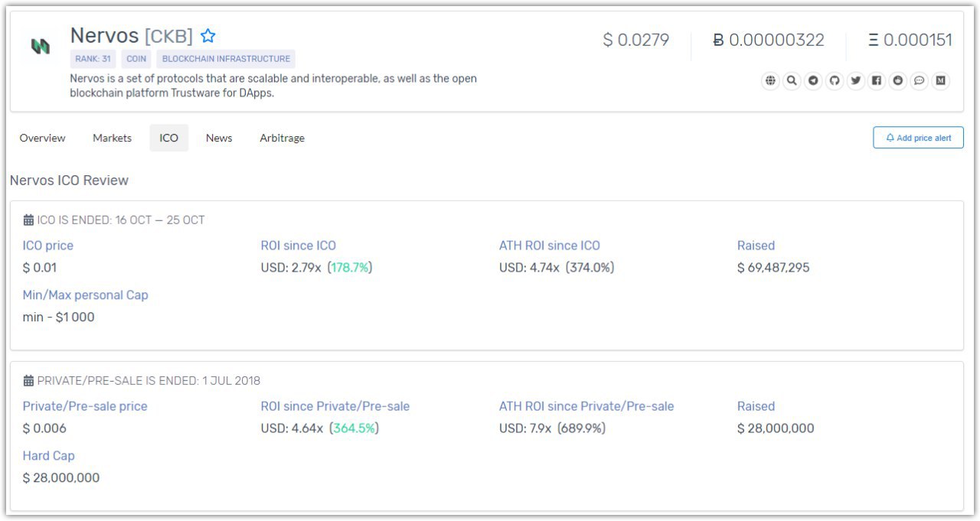Click the $ 28,000,000 Hard Cap value
Viewport: 980px width, 521px height.
click(61, 478)
